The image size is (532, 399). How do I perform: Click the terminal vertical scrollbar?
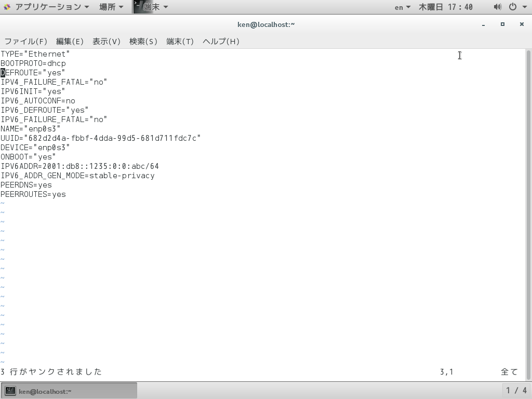[x=528, y=215]
